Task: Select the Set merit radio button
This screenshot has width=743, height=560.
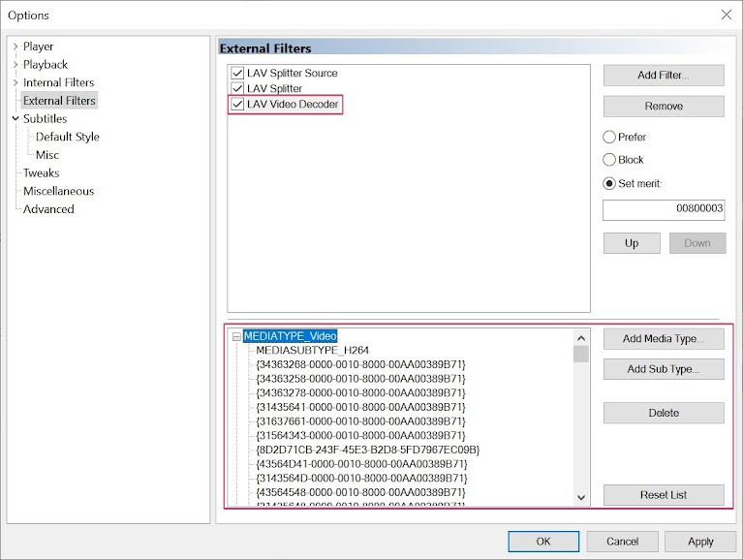Action: [609, 184]
